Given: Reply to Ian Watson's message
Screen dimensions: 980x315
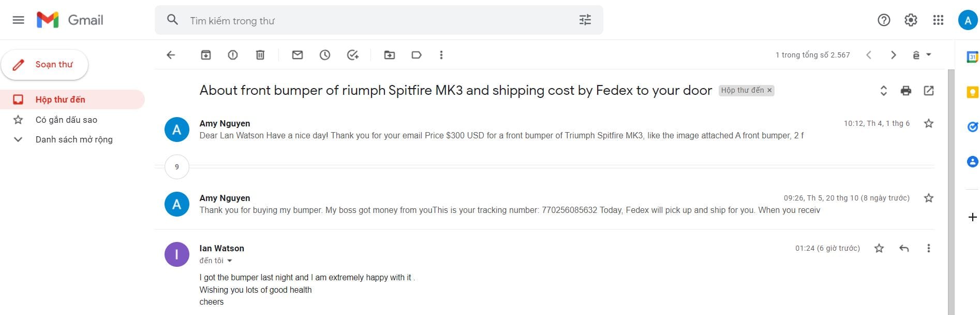Looking at the screenshot, I should tap(904, 248).
